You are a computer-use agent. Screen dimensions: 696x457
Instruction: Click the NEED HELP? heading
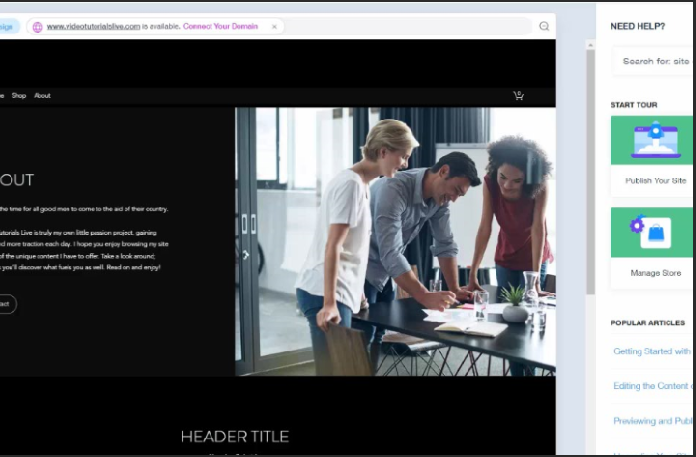(x=637, y=26)
